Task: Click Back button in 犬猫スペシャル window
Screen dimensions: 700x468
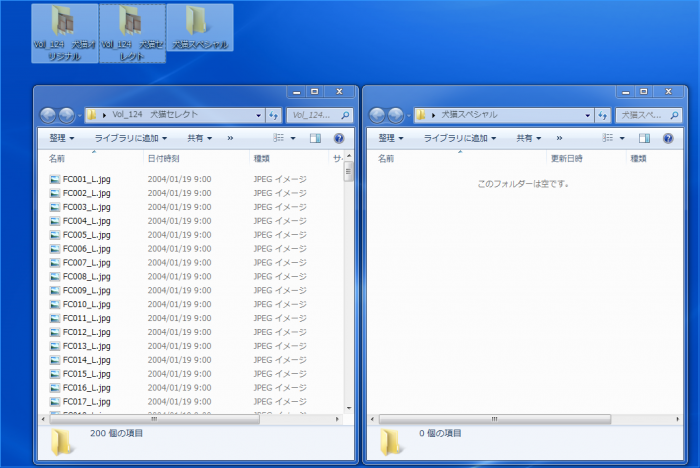Action: 377,116
